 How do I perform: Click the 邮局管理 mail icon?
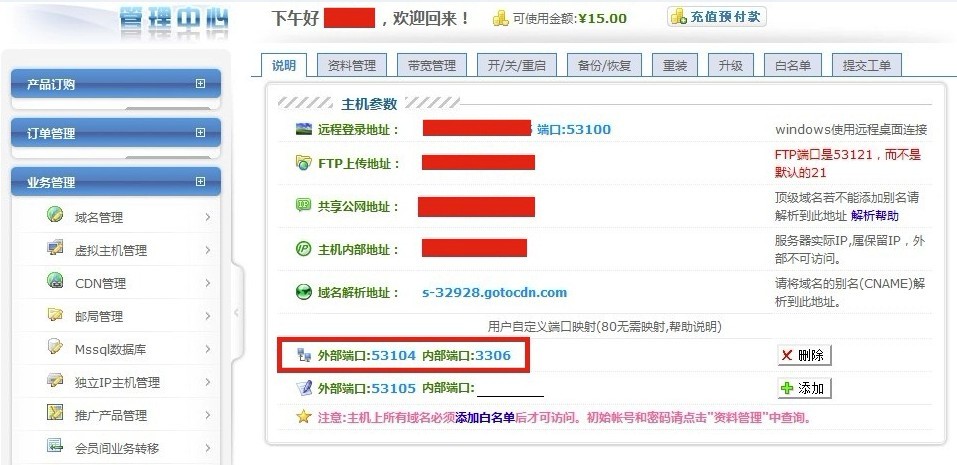click(x=55, y=314)
